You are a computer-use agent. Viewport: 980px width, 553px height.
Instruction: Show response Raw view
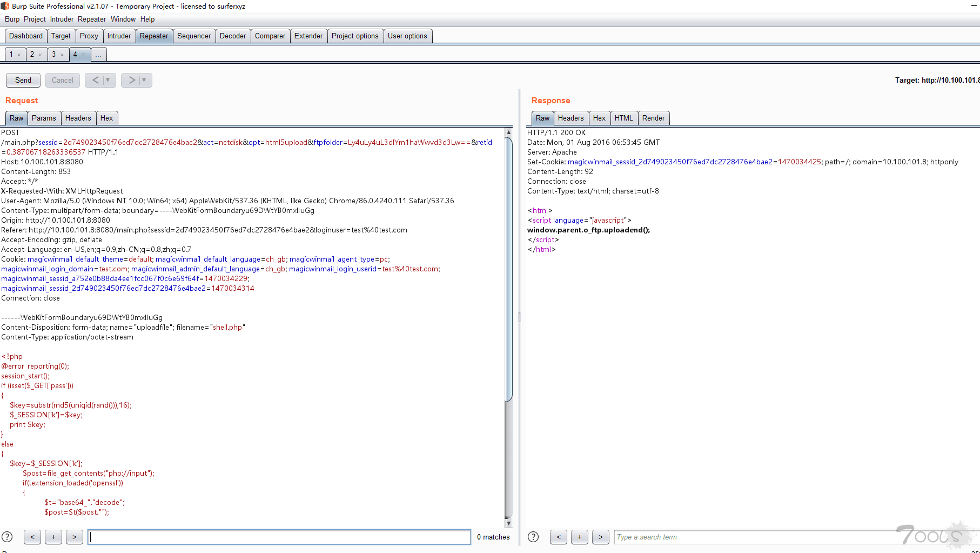543,118
